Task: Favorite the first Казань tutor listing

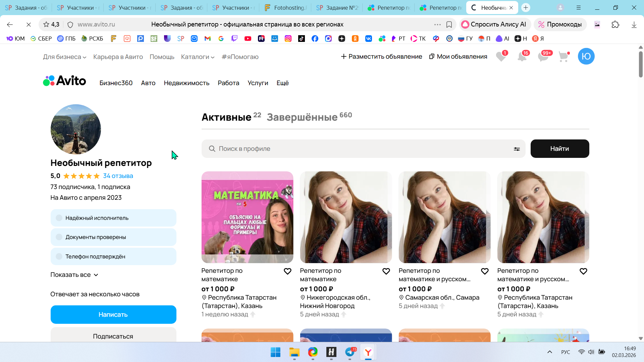Action: pyautogui.click(x=287, y=271)
